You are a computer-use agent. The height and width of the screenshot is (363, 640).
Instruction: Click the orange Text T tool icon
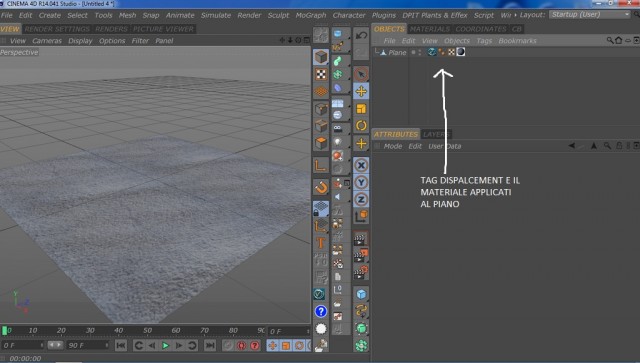pyautogui.click(x=321, y=243)
